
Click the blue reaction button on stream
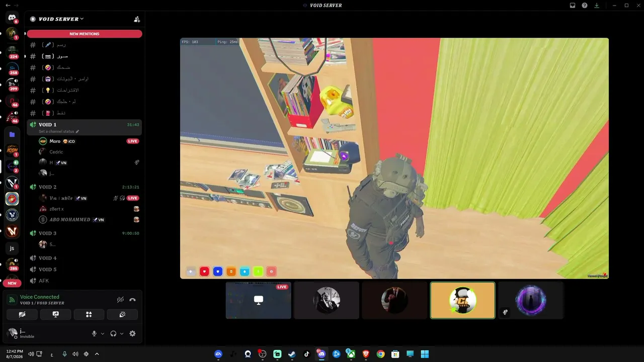point(218,271)
